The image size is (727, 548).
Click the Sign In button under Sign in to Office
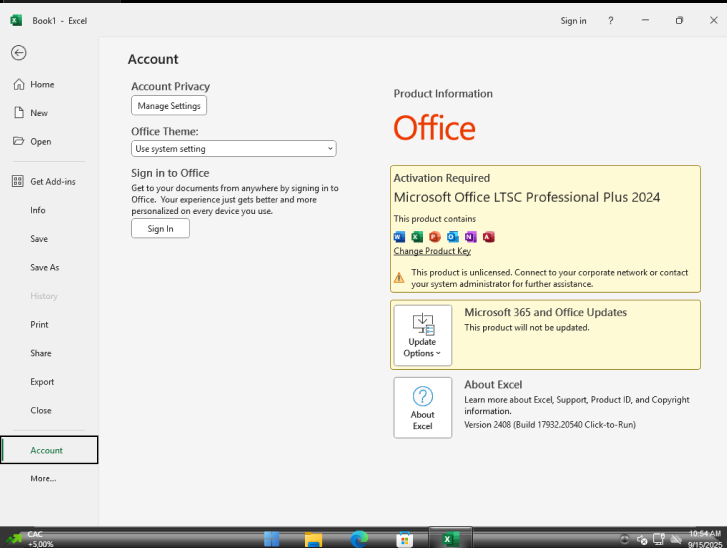[160, 229]
